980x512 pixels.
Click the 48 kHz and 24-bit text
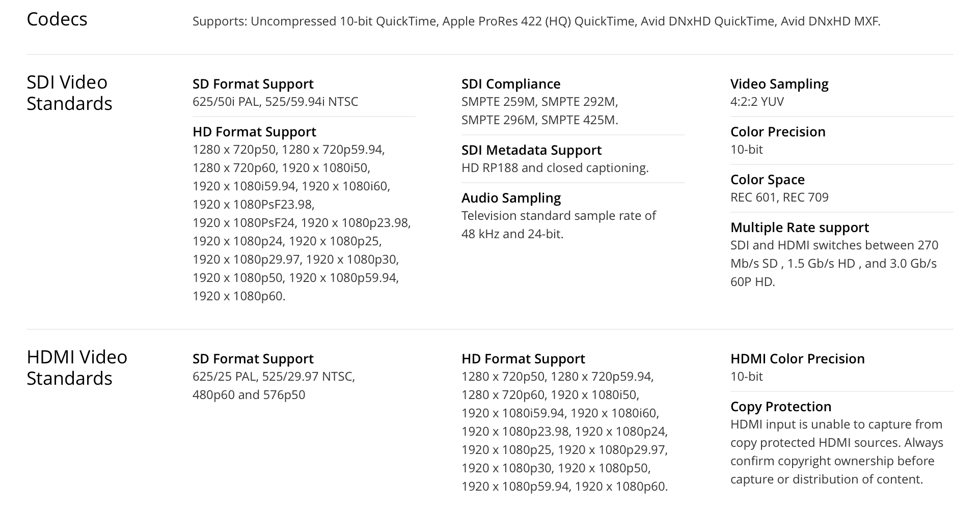(x=512, y=234)
